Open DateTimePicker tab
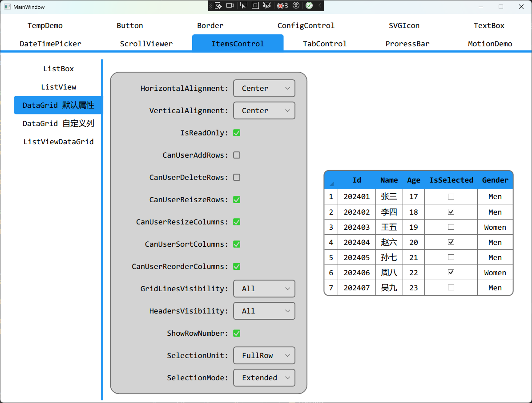532x403 pixels. click(x=51, y=44)
